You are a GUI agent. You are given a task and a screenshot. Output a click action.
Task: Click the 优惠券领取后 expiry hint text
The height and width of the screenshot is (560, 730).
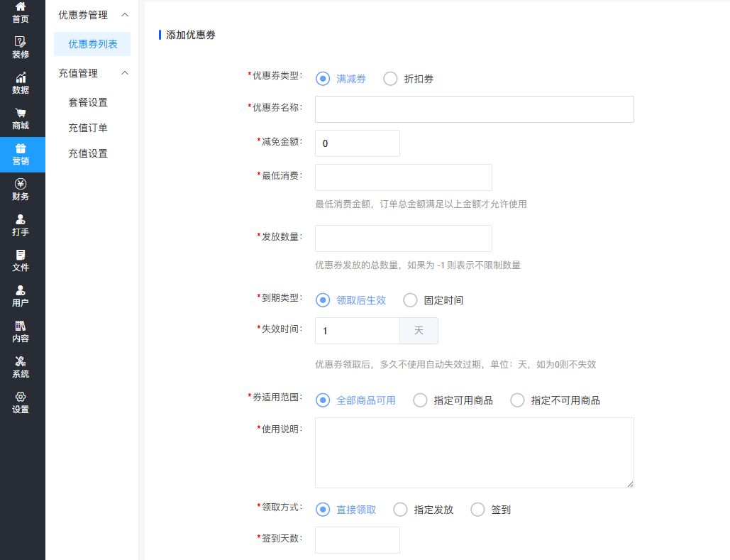(x=455, y=364)
